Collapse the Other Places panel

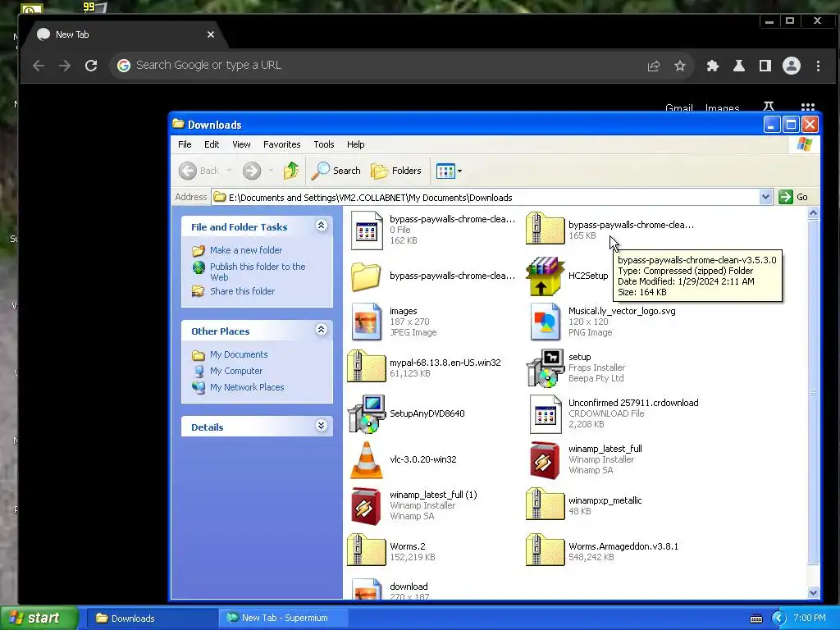pyautogui.click(x=321, y=330)
